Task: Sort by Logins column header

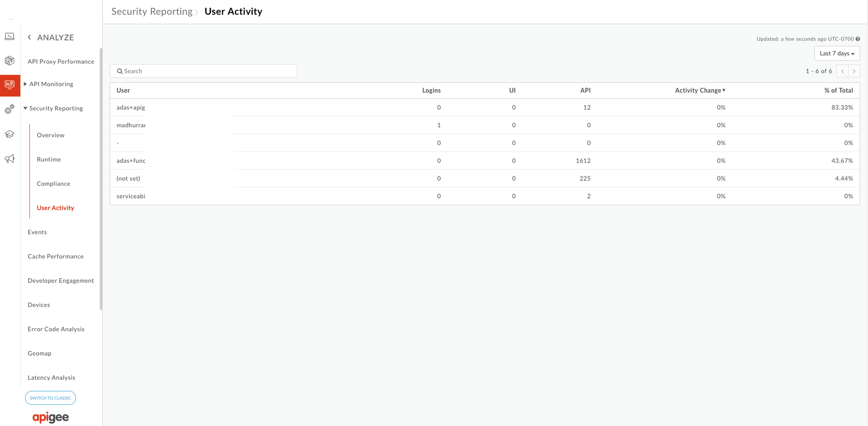Action: pyautogui.click(x=431, y=91)
